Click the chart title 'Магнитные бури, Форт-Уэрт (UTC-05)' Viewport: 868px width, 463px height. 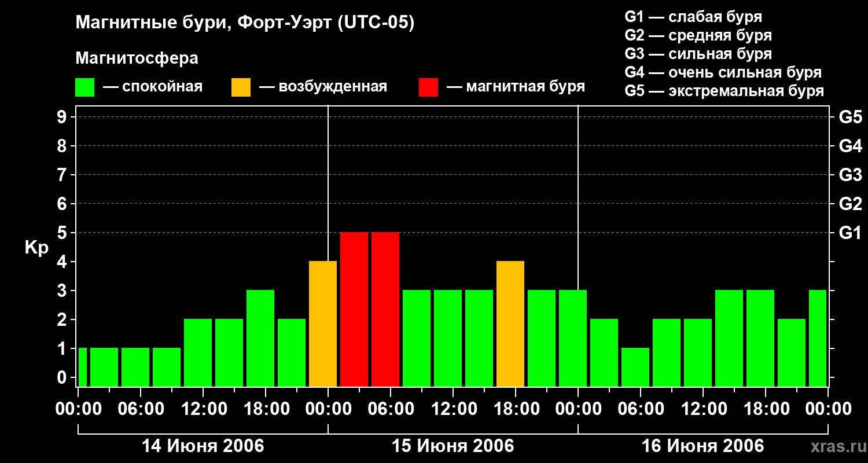coord(245,23)
